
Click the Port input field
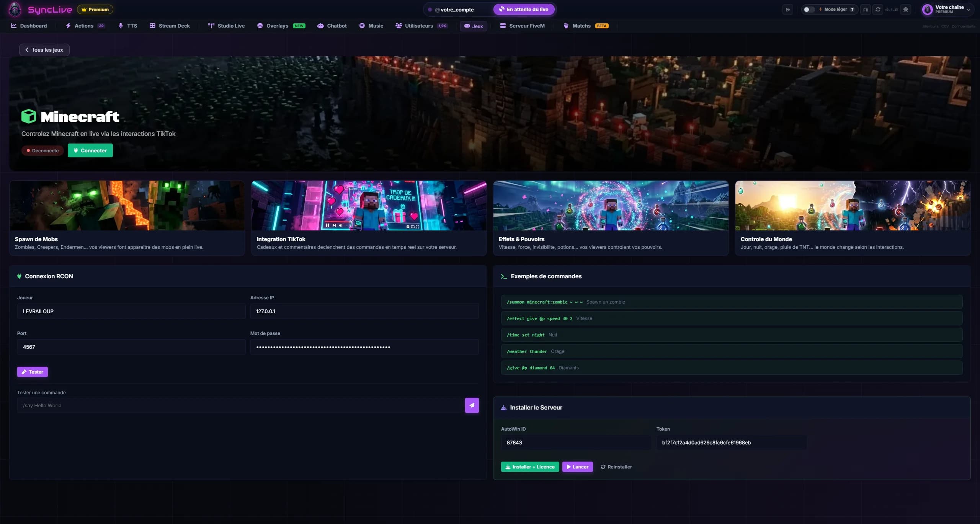(131, 347)
